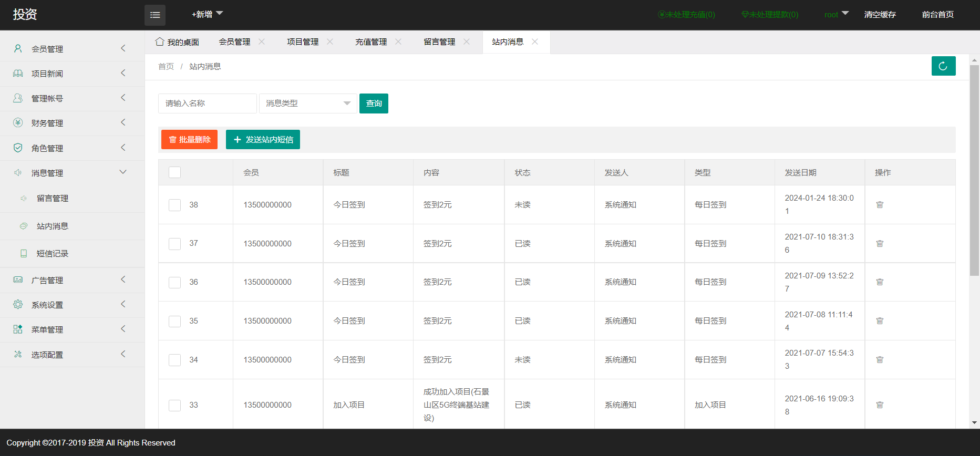Click the home icon on 我的桌面 tab

point(160,42)
